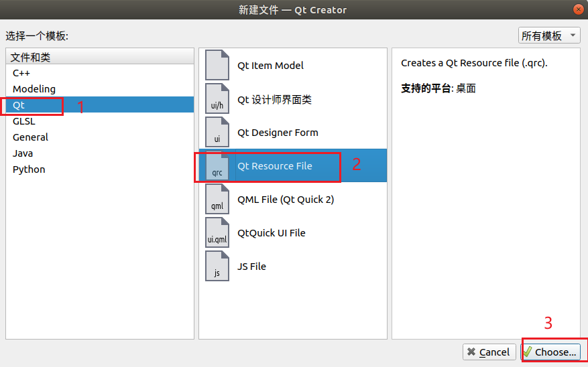Screen dimensions: 588x367
Task: Select the Python category
Action: tap(100, 169)
